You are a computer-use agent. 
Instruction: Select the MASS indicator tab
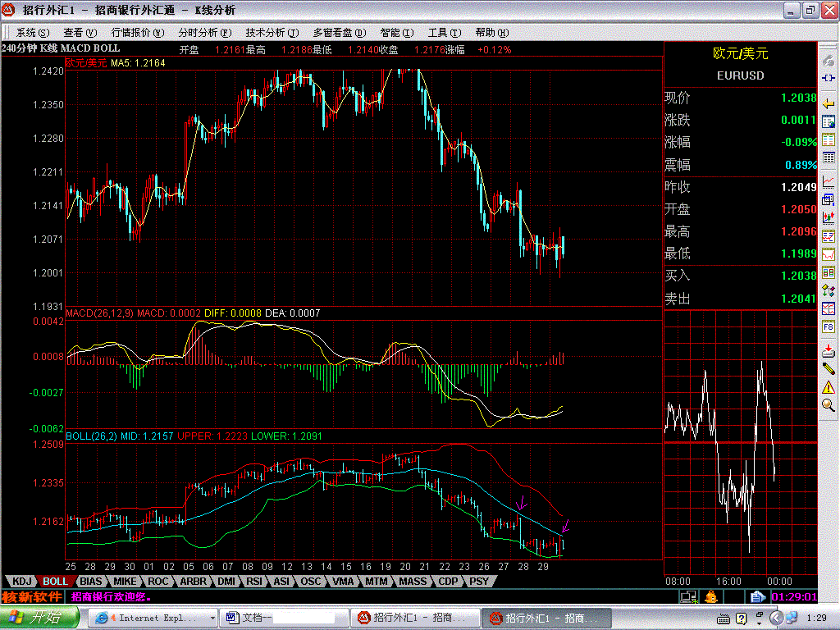pyautogui.click(x=413, y=582)
